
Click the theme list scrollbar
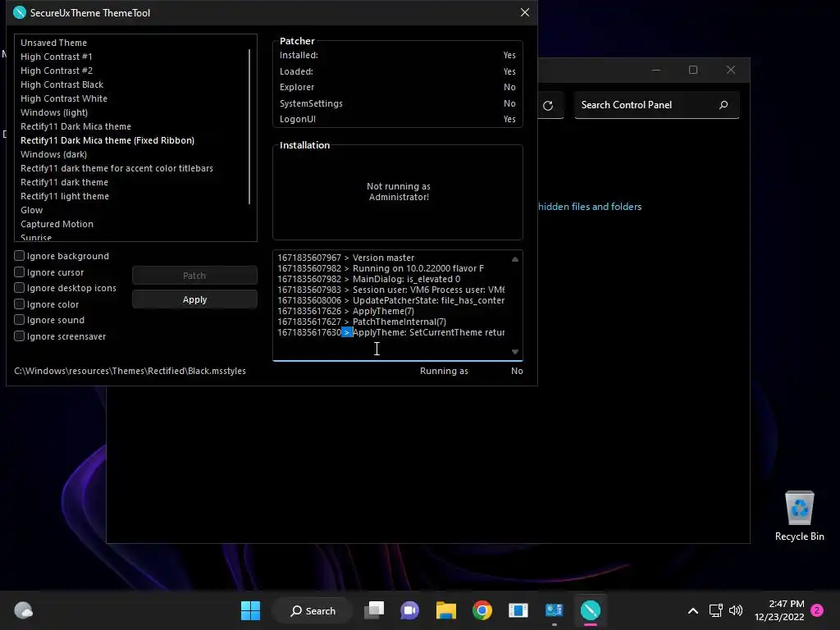pyautogui.click(x=249, y=127)
